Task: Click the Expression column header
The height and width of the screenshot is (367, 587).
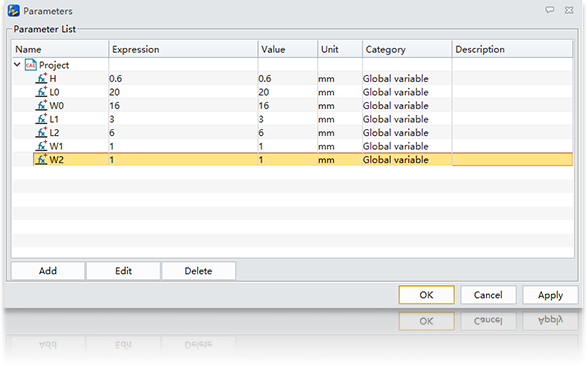Action: pyautogui.click(x=183, y=49)
